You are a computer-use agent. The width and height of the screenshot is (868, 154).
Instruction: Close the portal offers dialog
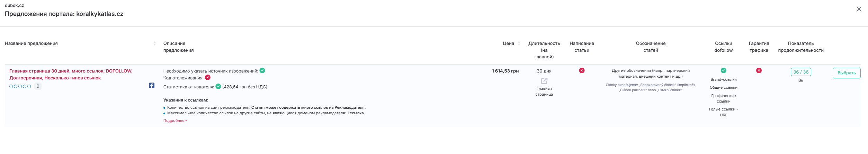pos(859,9)
